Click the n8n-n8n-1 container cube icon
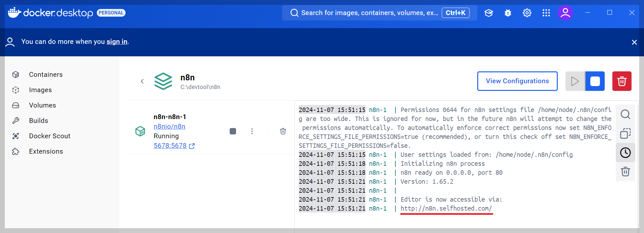The width and height of the screenshot is (644, 233). [140, 131]
